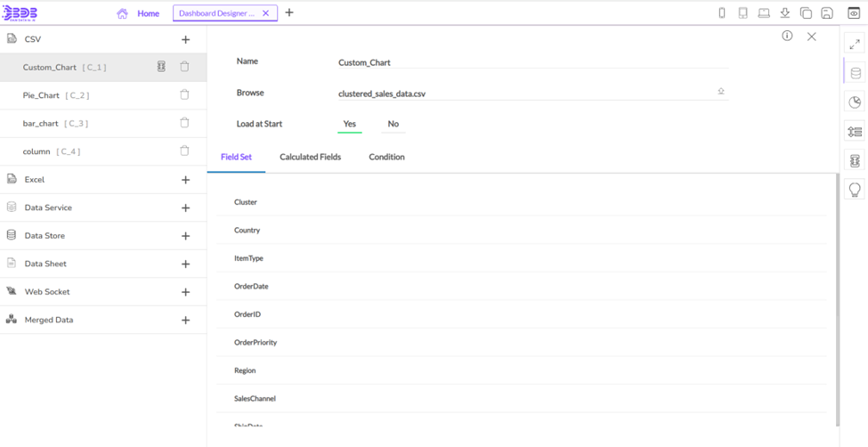Select the bar_chart connection in CSV list
Screen dimensions: 868x447
coord(41,124)
